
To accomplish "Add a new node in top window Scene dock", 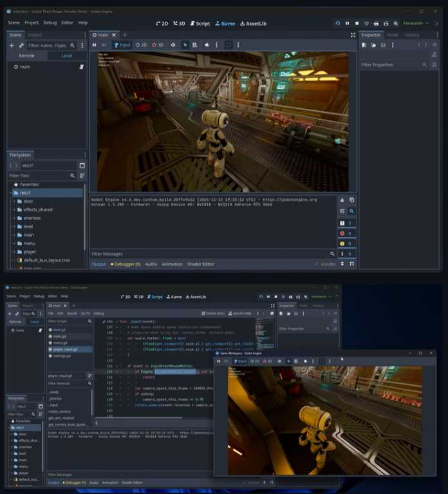I will click(12, 45).
